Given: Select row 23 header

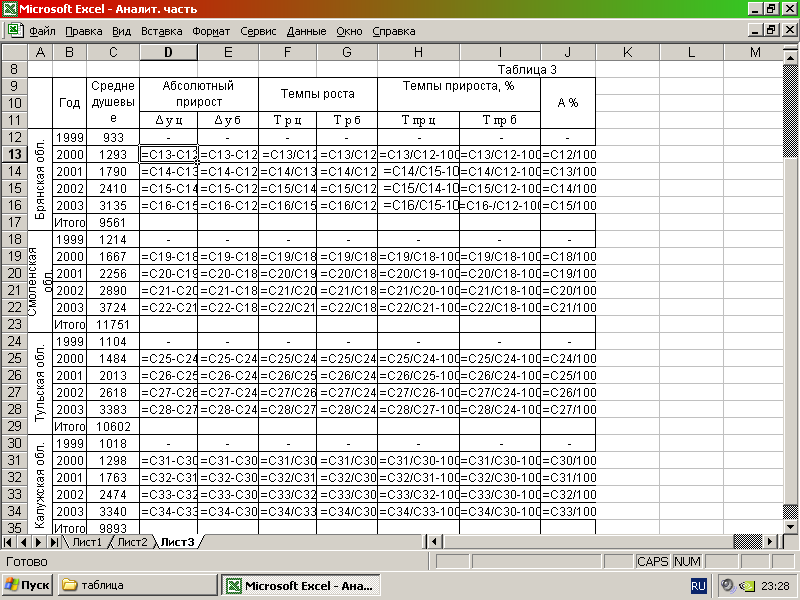Looking at the screenshot, I should coord(14,324).
